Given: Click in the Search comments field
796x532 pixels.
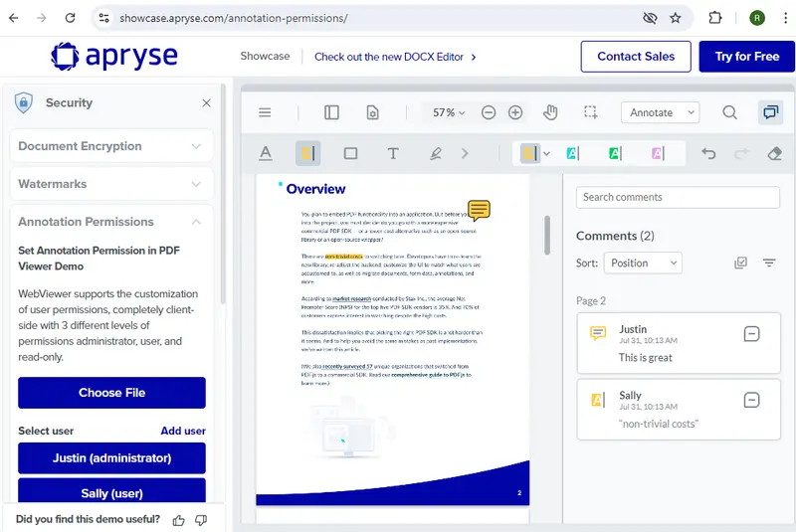Looking at the screenshot, I should [x=678, y=197].
